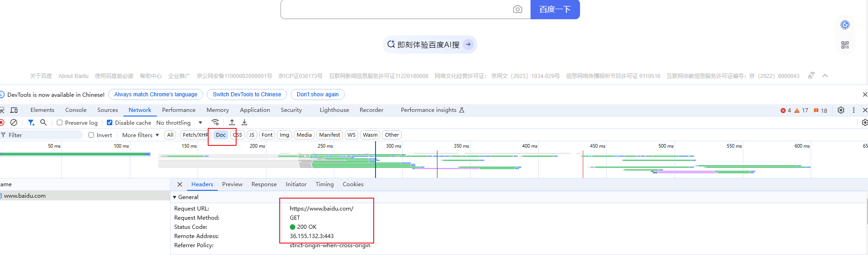Click the import HAR file upload icon
The height and width of the screenshot is (255, 868).
[x=232, y=122]
